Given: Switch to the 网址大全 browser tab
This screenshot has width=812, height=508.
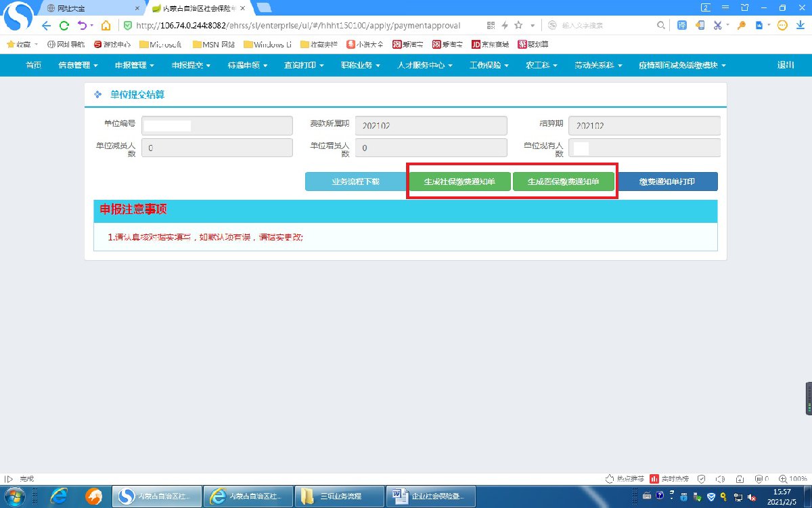Looking at the screenshot, I should pyautogui.click(x=91, y=8).
